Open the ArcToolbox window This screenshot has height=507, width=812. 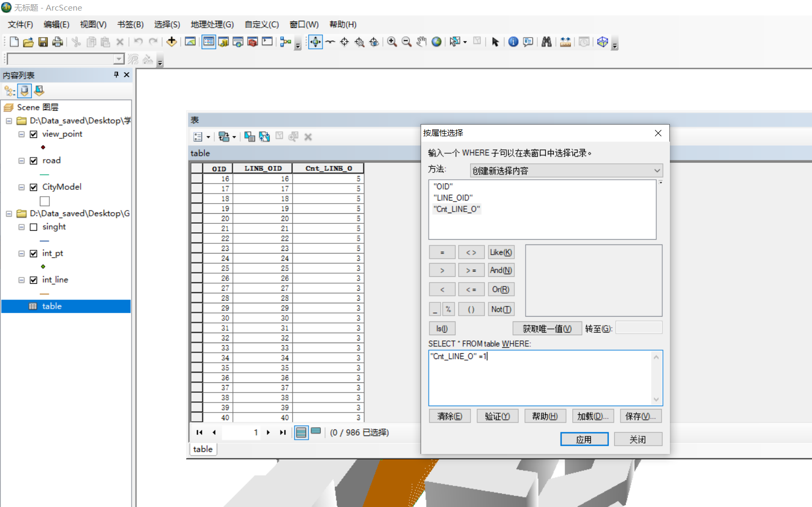[252, 42]
